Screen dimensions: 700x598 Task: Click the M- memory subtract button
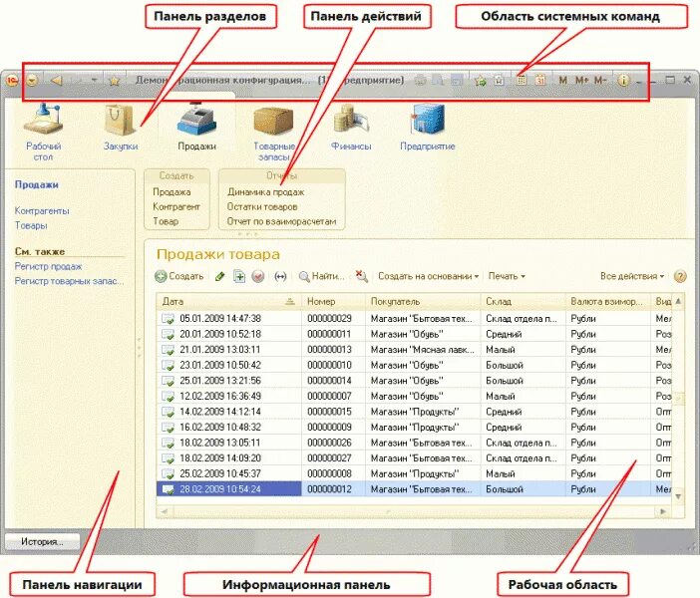pos(600,81)
